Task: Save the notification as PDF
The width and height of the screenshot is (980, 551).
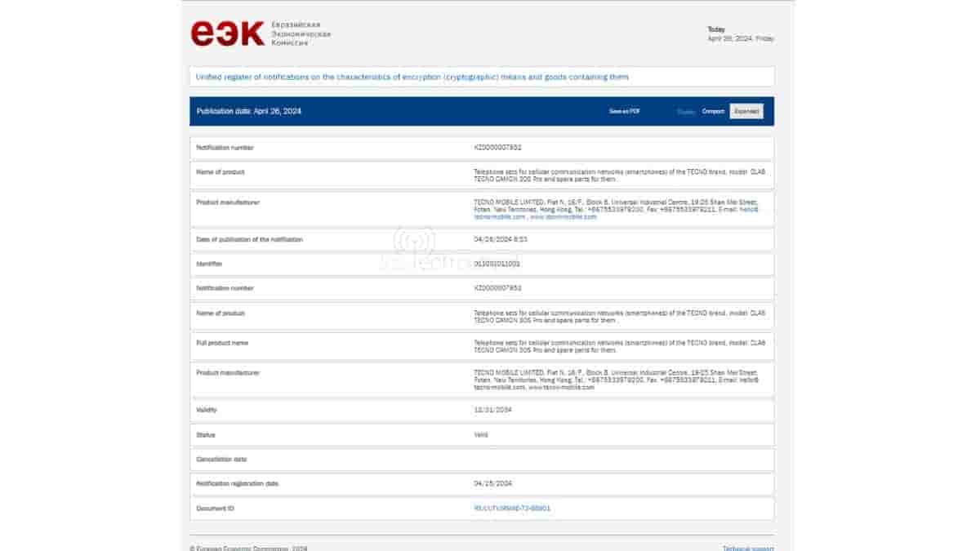Action: pyautogui.click(x=624, y=111)
